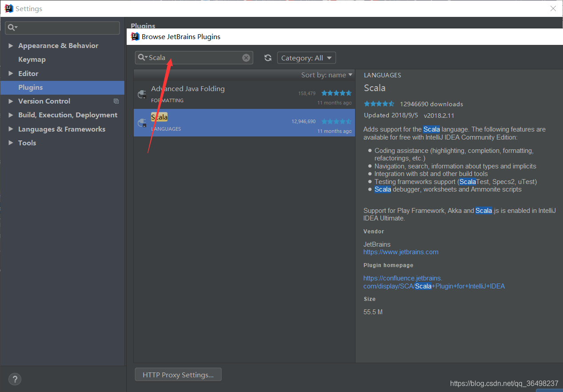This screenshot has height=392, width=563.
Task: Select Appearance & Behavior label
Action: coord(58,46)
